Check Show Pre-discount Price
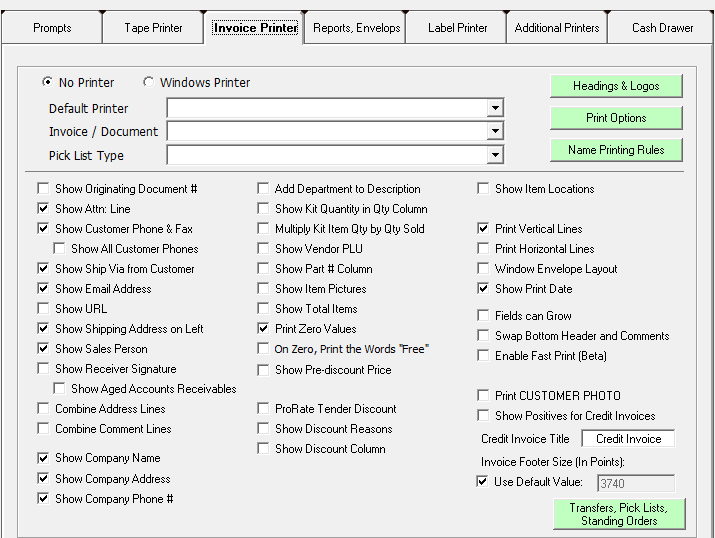 coord(263,370)
